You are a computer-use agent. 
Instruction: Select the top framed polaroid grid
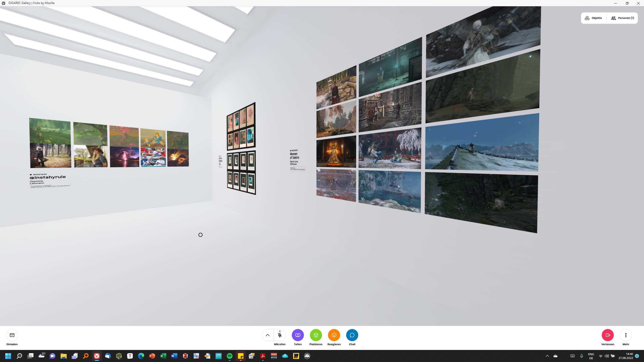241,126
